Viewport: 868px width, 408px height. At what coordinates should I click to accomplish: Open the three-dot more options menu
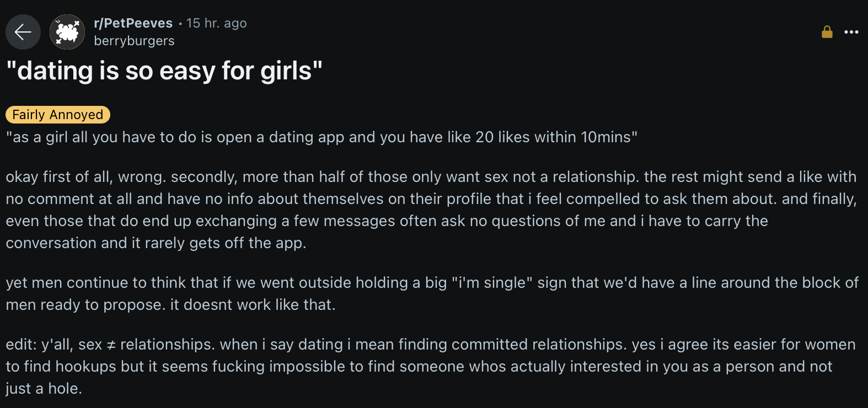(x=851, y=32)
